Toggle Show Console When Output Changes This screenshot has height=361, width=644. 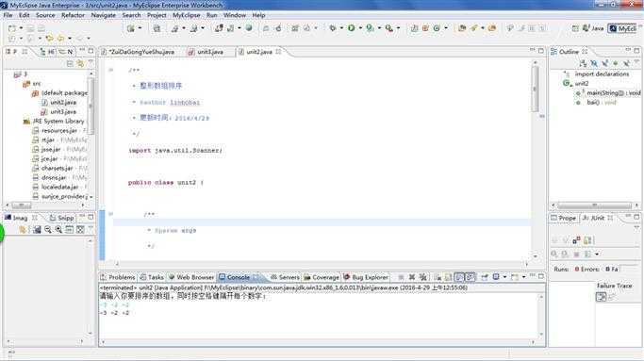click(x=459, y=277)
